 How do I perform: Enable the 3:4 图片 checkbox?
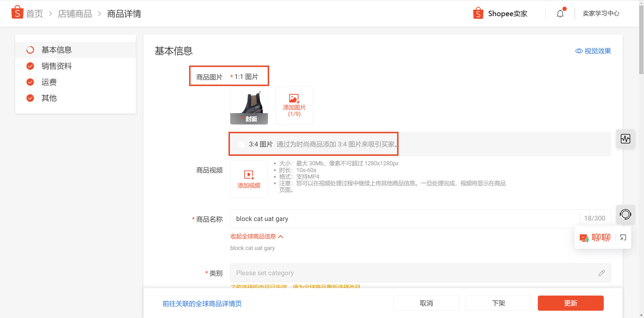click(241, 144)
